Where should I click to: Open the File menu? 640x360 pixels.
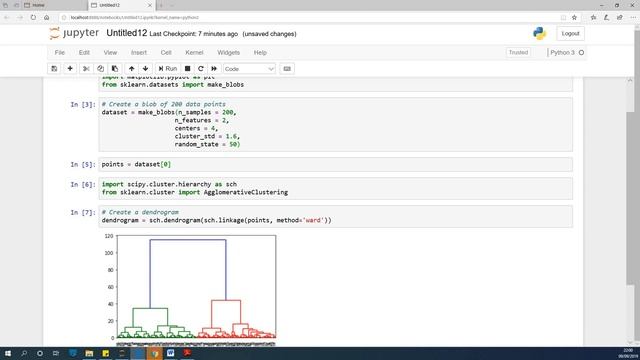(x=60, y=53)
